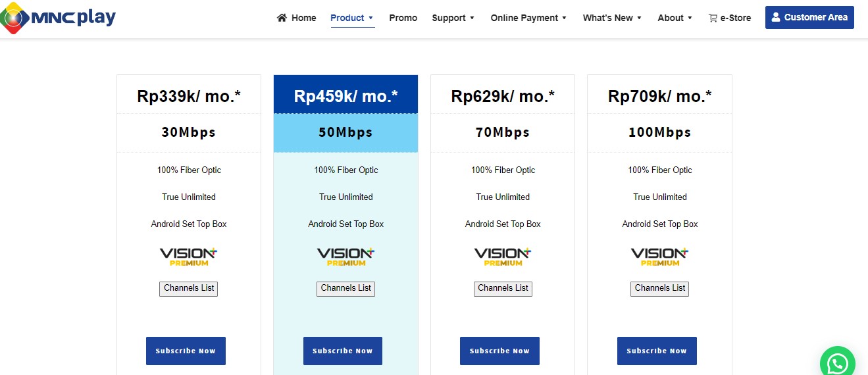This screenshot has width=868, height=375.
Task: Click Vision+ Premium logo in 30Mbps plan
Action: (188, 257)
